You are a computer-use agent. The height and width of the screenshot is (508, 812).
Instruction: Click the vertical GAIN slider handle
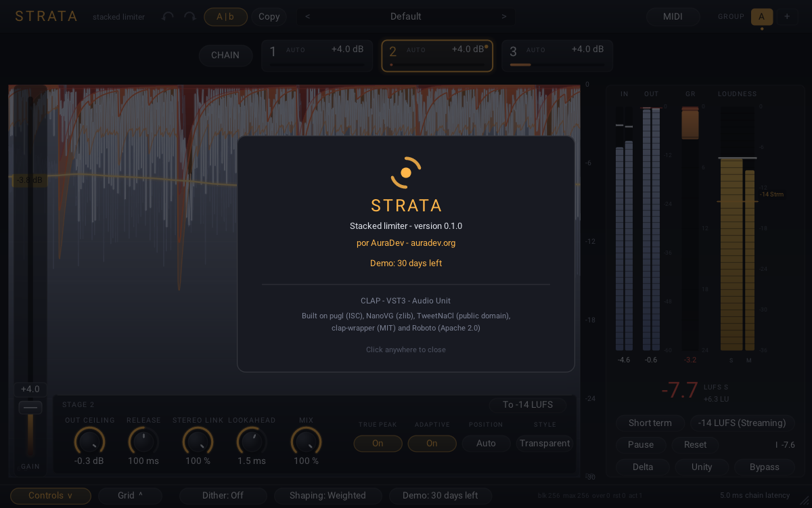pos(30,408)
